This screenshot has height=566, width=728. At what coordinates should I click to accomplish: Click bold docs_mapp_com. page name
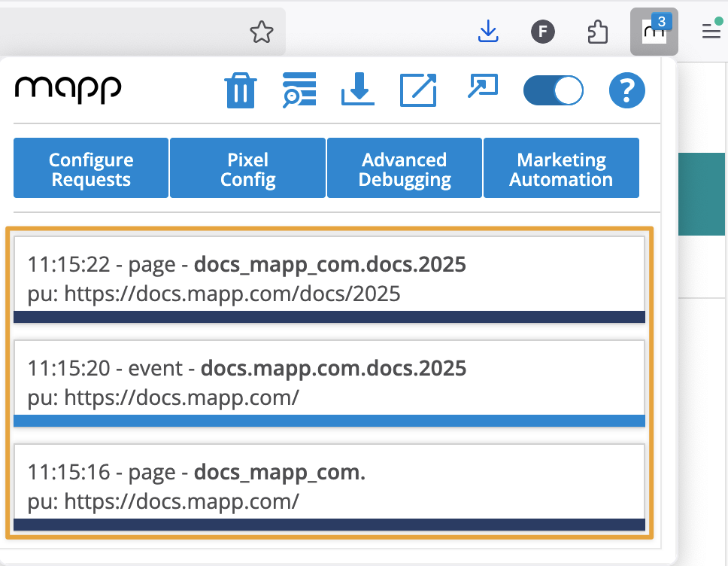[280, 472]
